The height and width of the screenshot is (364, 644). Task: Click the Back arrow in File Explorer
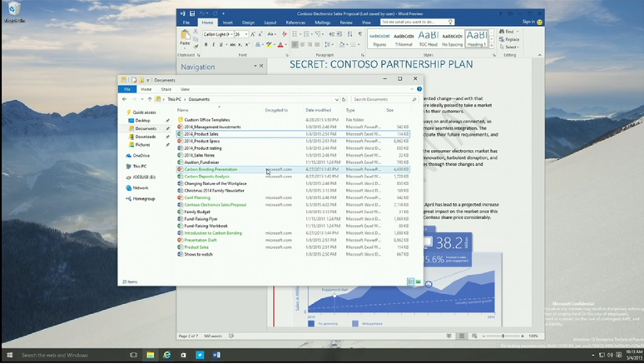click(125, 99)
